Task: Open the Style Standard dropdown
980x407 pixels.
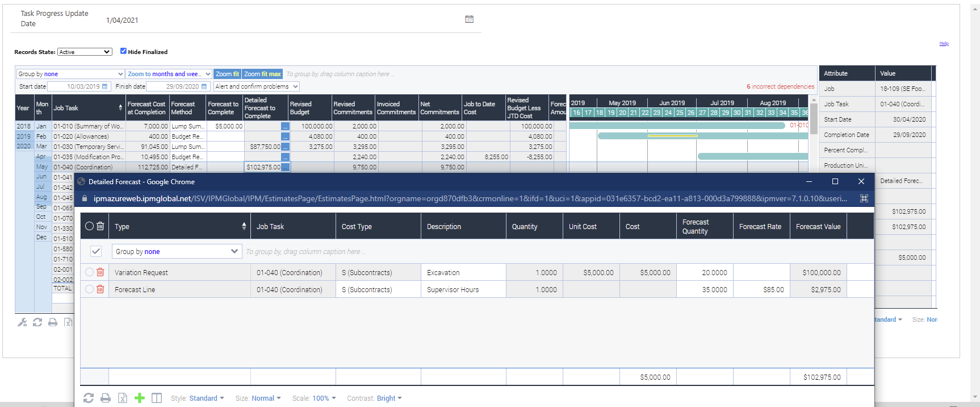Action: [x=207, y=398]
